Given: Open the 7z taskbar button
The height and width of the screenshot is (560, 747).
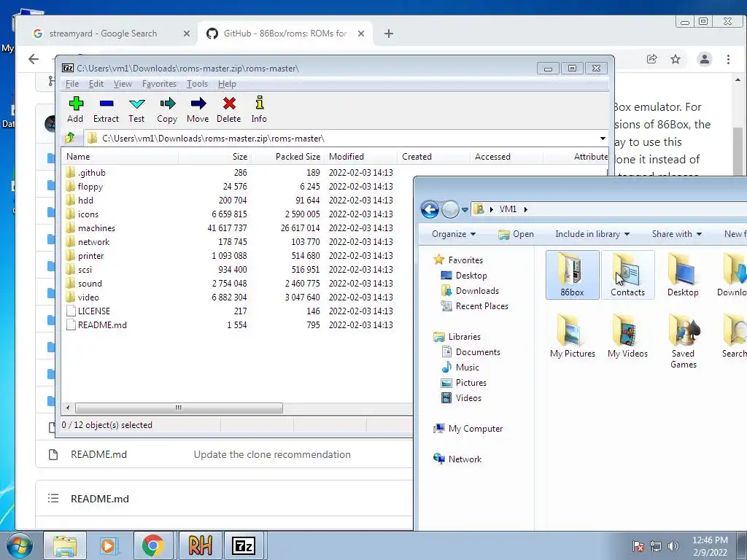Looking at the screenshot, I should [x=244, y=545].
